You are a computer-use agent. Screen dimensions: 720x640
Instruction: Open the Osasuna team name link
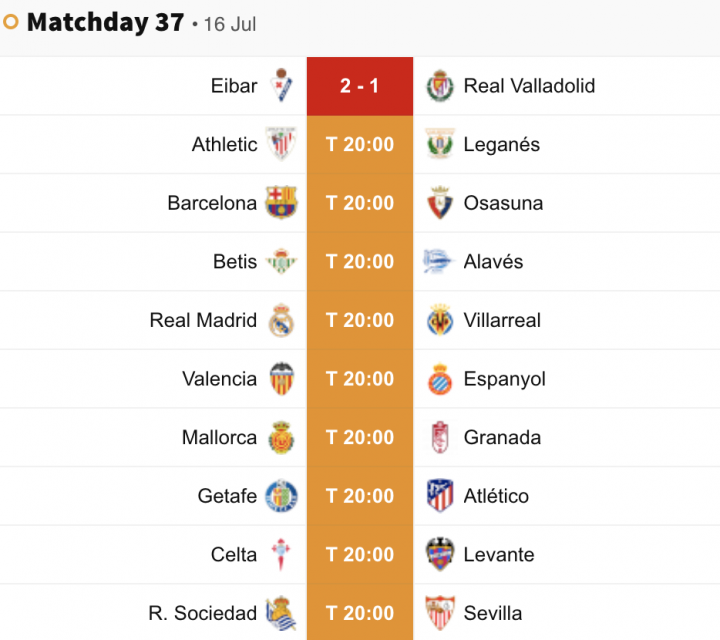[503, 203]
